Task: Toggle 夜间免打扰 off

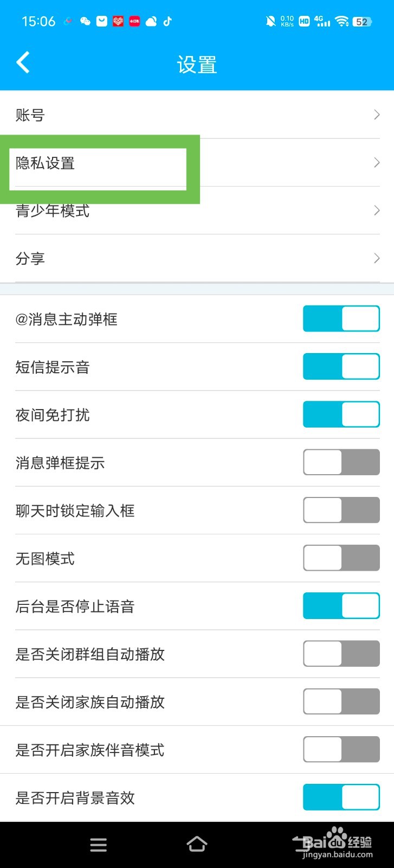Action: click(x=341, y=414)
